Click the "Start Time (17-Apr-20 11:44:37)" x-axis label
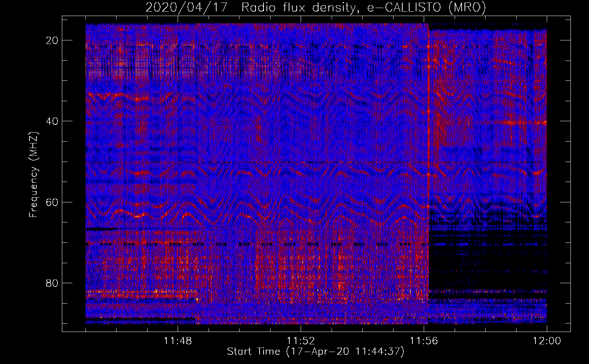The height and width of the screenshot is (364, 589). pyautogui.click(x=316, y=352)
